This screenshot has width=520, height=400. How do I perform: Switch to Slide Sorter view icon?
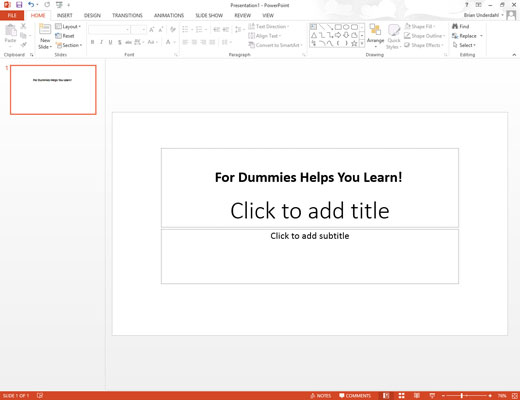(x=401, y=396)
